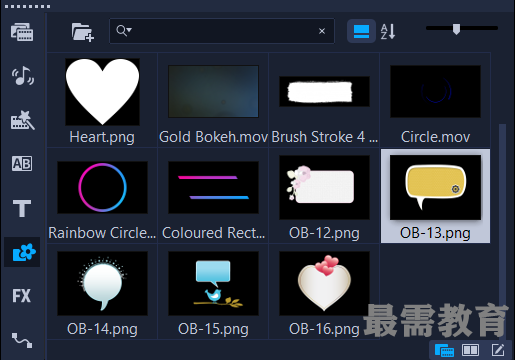
Task: Show the library panel icon at bottom
Action: [444, 350]
